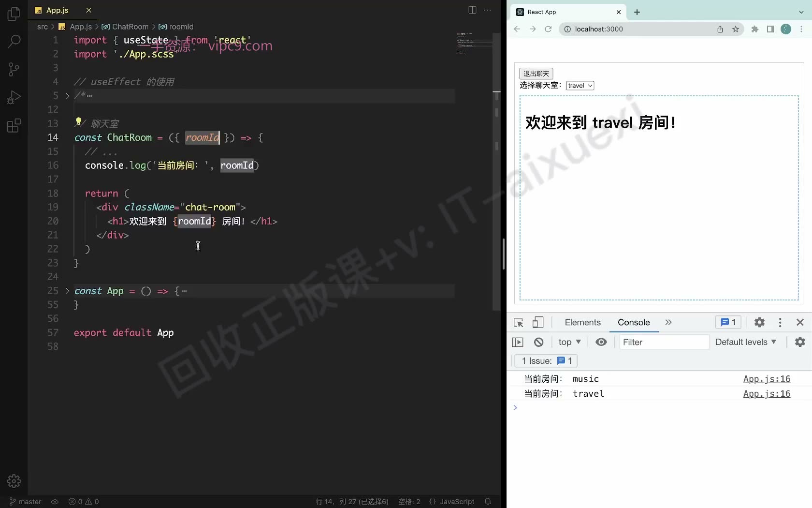
Task: Open the browser extensions puzzle icon
Action: tap(755, 29)
